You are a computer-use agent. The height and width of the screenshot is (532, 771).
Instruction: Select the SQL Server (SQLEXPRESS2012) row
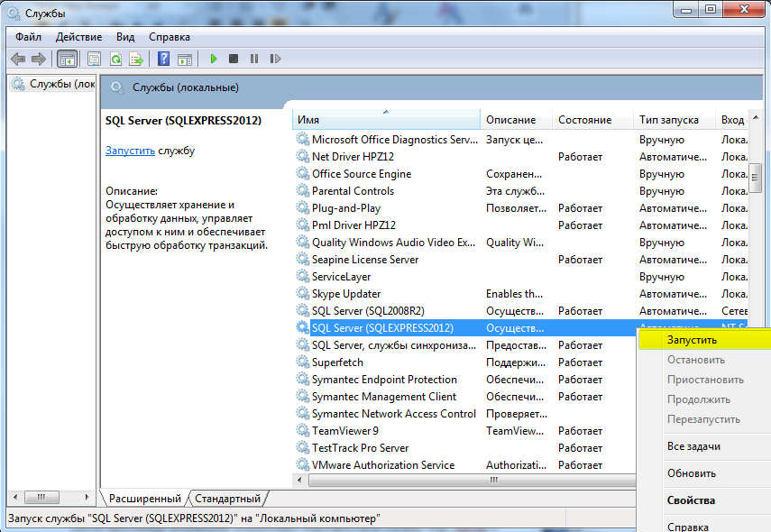pyautogui.click(x=465, y=328)
